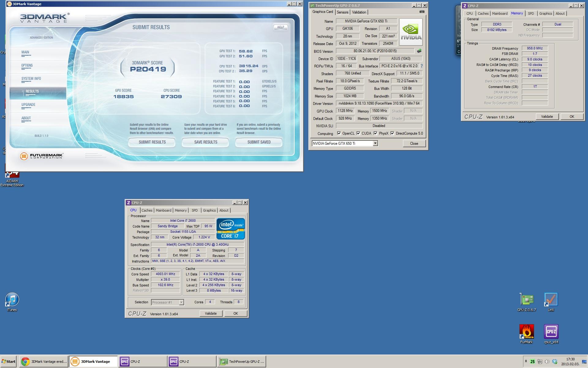Click OK in the lower CPU-Z window
Screen dimensions: 588x368
point(236,313)
